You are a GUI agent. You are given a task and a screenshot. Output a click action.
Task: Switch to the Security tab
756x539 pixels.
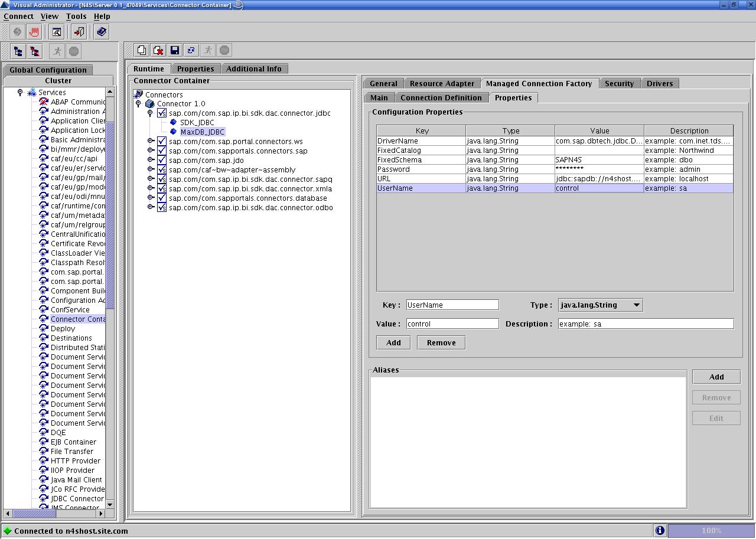coord(618,83)
